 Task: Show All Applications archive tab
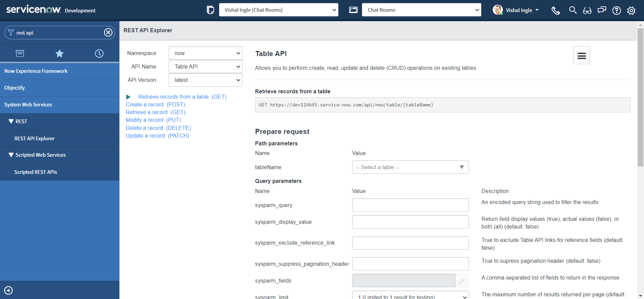point(20,53)
